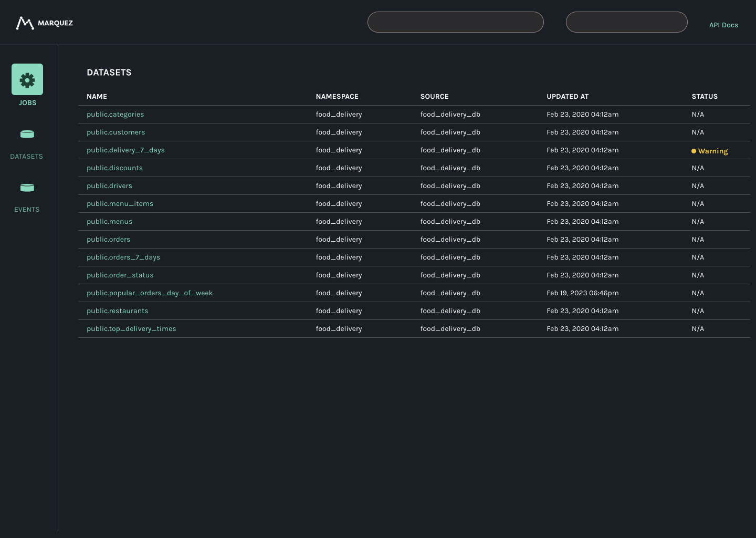Click the Marquez logo
The width and height of the screenshot is (756, 538).
coord(45,23)
